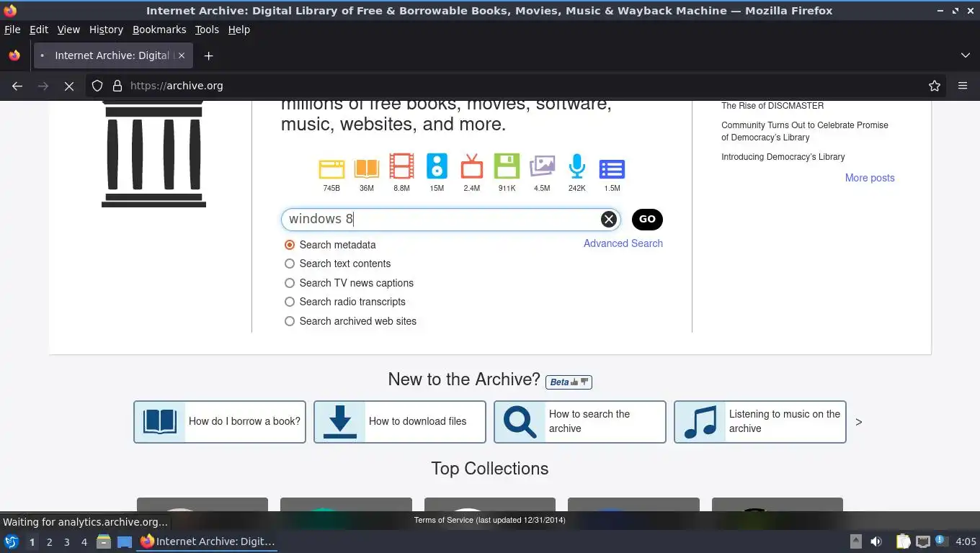980x553 pixels.
Task: Open the notification tray icon
Action: pyautogui.click(x=941, y=541)
